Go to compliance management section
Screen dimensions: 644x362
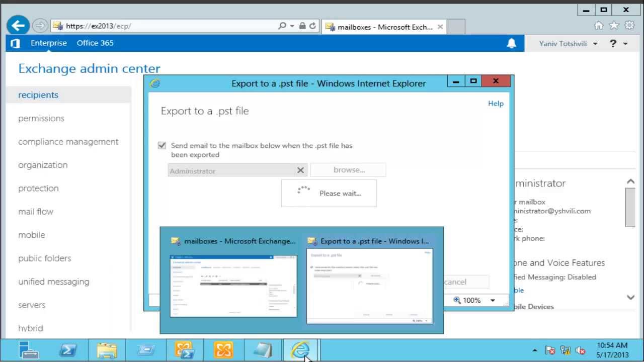pyautogui.click(x=68, y=142)
